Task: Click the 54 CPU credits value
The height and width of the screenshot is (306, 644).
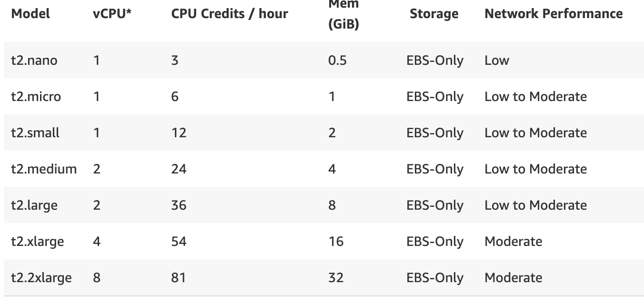Action: (179, 242)
